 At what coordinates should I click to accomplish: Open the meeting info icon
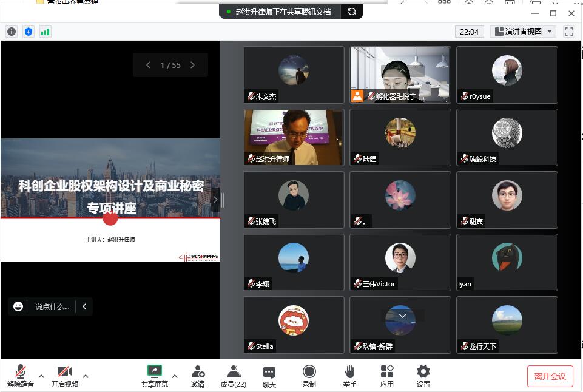pyautogui.click(x=12, y=32)
